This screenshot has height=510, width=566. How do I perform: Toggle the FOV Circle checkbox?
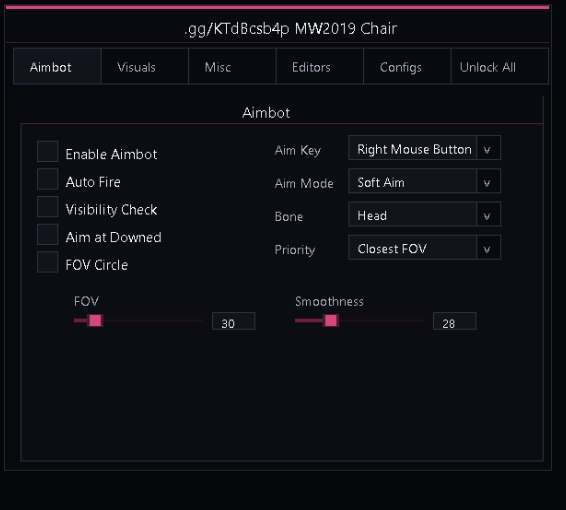click(48, 262)
